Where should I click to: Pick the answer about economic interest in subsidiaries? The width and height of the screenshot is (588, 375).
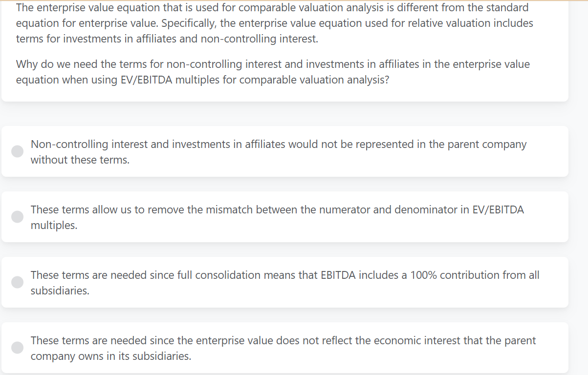17,348
